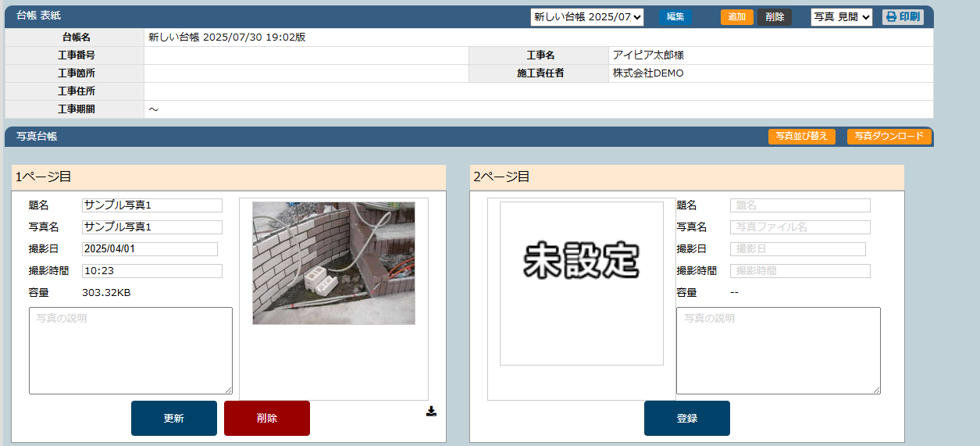The width and height of the screenshot is (980, 446).
Task: Click the dark 削除 button in the header
Action: (775, 17)
